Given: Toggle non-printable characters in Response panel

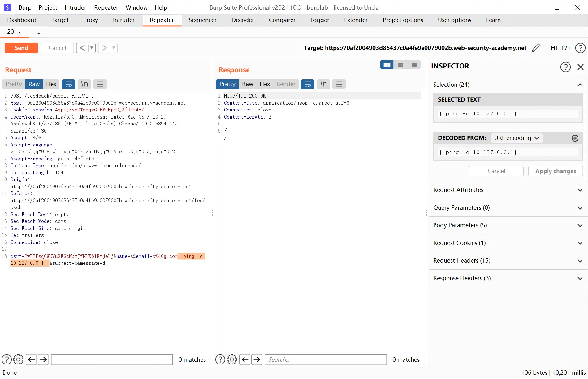Looking at the screenshot, I should (x=323, y=84).
